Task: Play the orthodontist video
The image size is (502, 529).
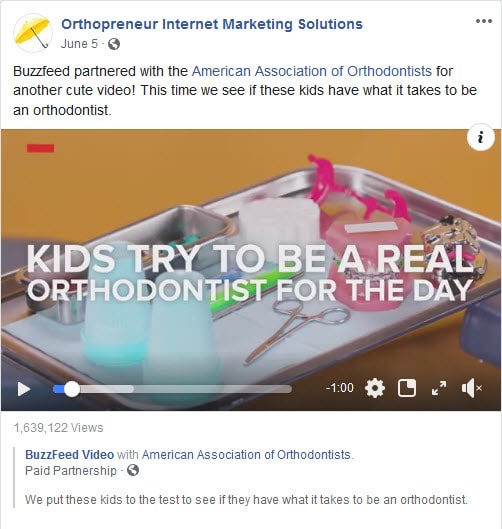Action: pyautogui.click(x=24, y=389)
